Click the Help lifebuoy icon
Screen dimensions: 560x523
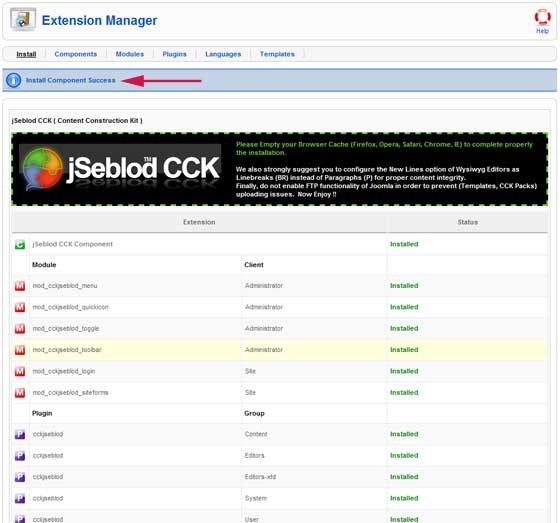pyautogui.click(x=542, y=17)
